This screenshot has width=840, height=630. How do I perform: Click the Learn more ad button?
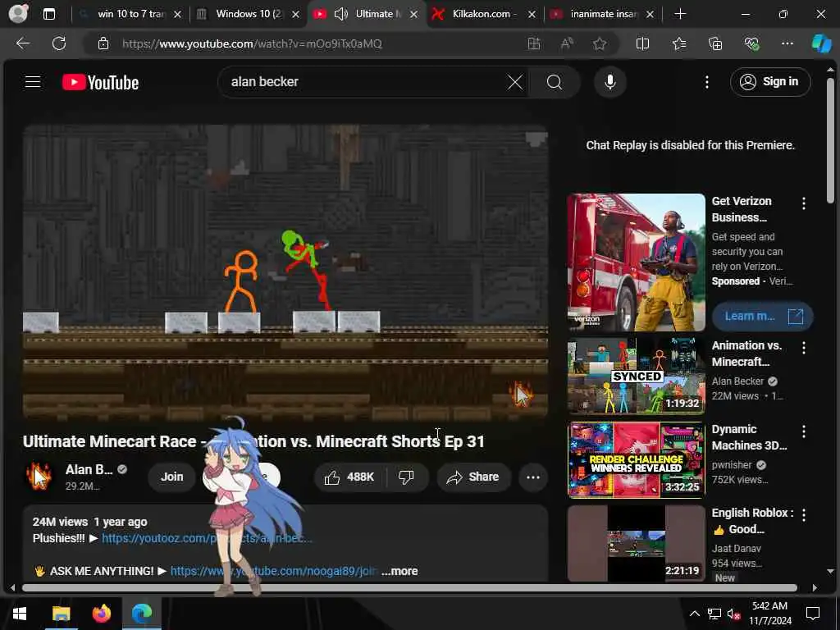762,316
